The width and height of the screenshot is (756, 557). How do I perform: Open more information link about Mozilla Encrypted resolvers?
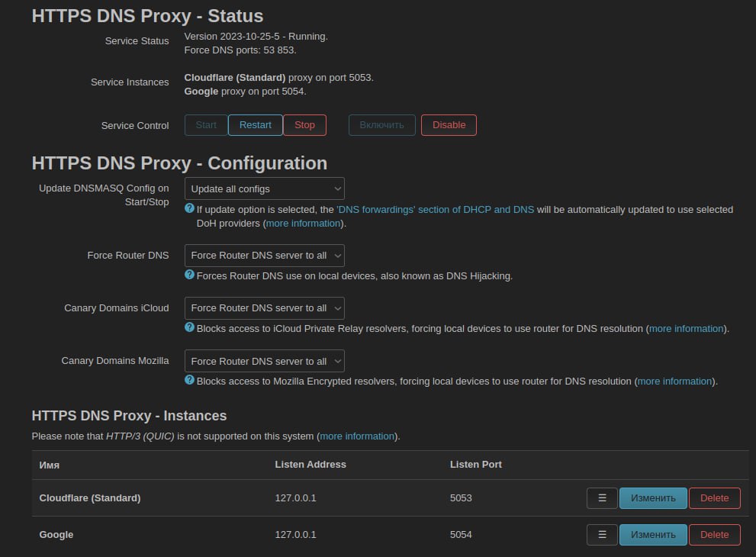coord(674,381)
